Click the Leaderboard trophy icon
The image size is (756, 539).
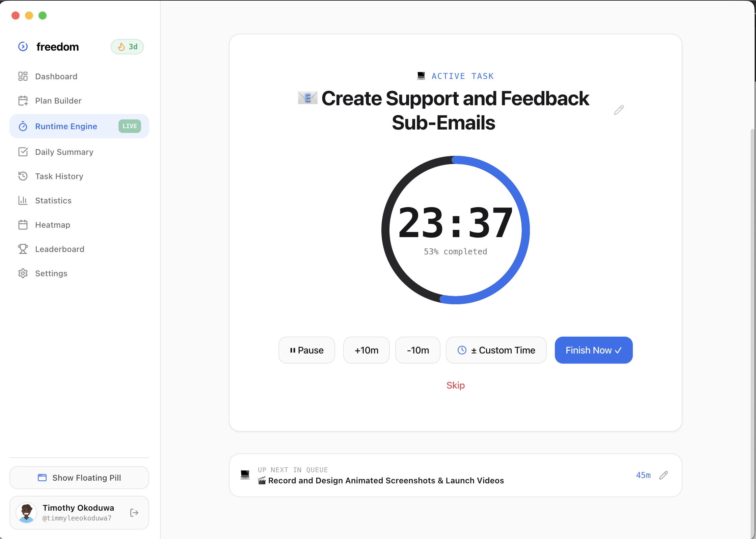[x=23, y=249]
